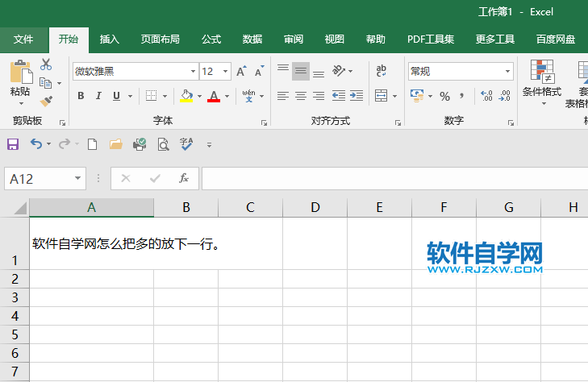588x382 pixels.
Task: Switch to 审阅 tab
Action: click(294, 39)
